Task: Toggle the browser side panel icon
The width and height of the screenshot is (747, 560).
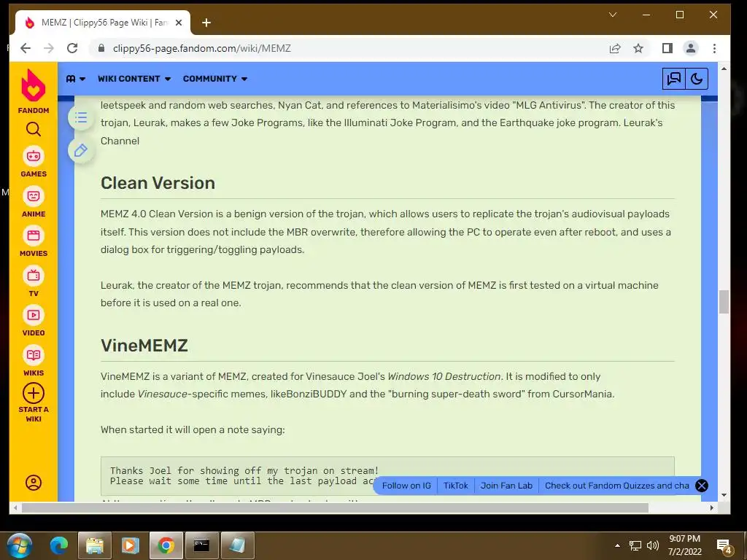Action: 667,48
